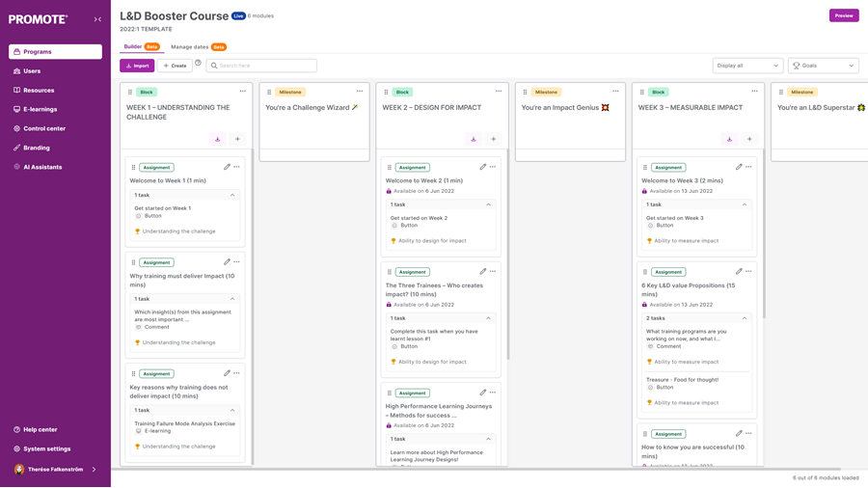Collapse the 2 tasks section in Week 3

point(745,318)
